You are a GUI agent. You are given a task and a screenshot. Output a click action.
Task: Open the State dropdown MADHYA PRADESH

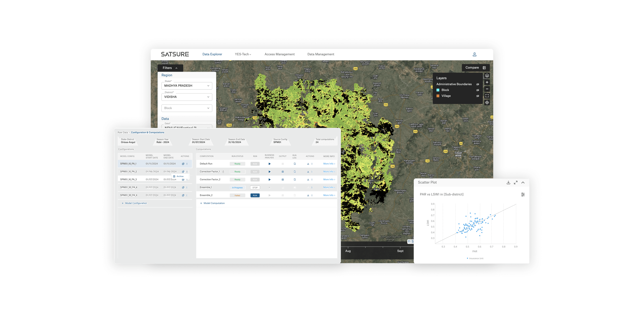pos(187,86)
